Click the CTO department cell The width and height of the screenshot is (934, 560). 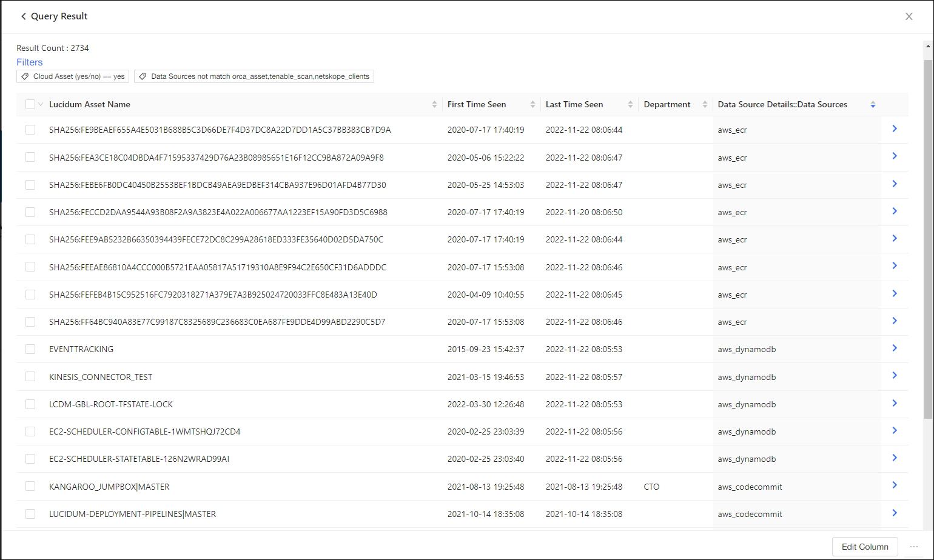click(651, 487)
